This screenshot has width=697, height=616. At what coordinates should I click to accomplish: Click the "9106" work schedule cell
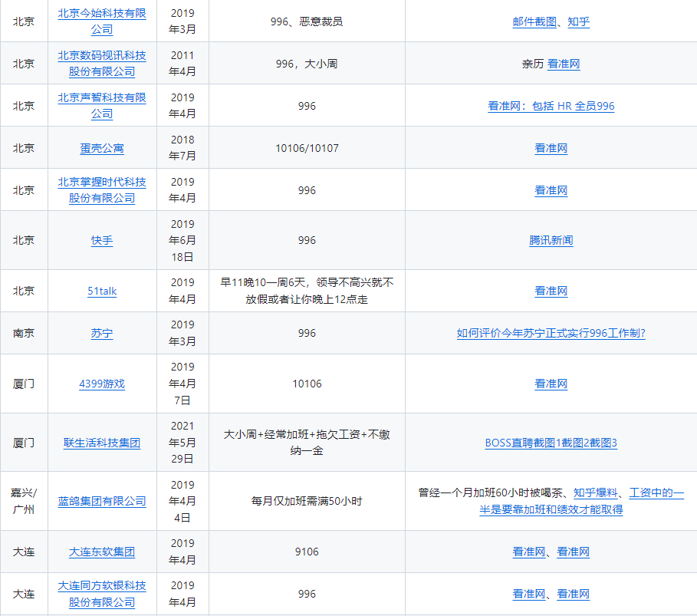pyautogui.click(x=307, y=552)
